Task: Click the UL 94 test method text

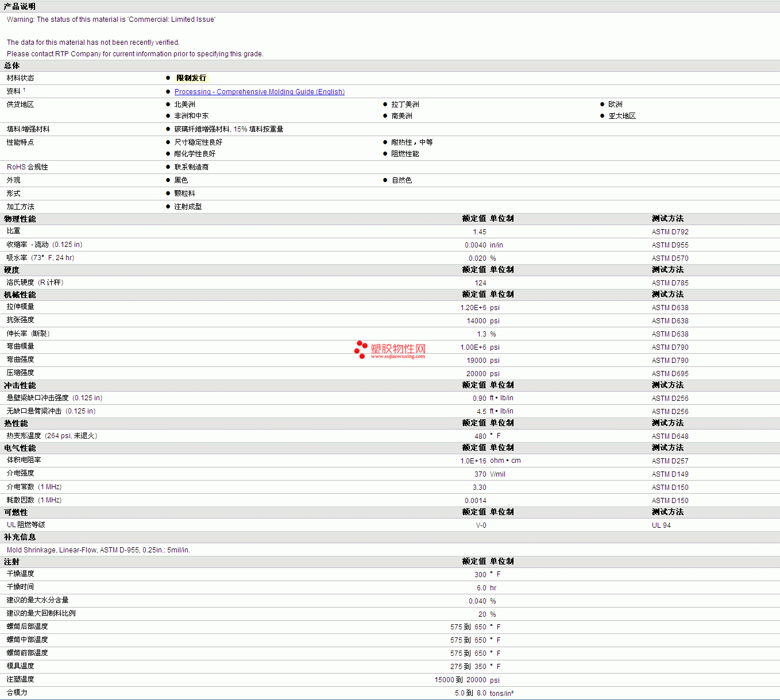Action: click(x=661, y=525)
